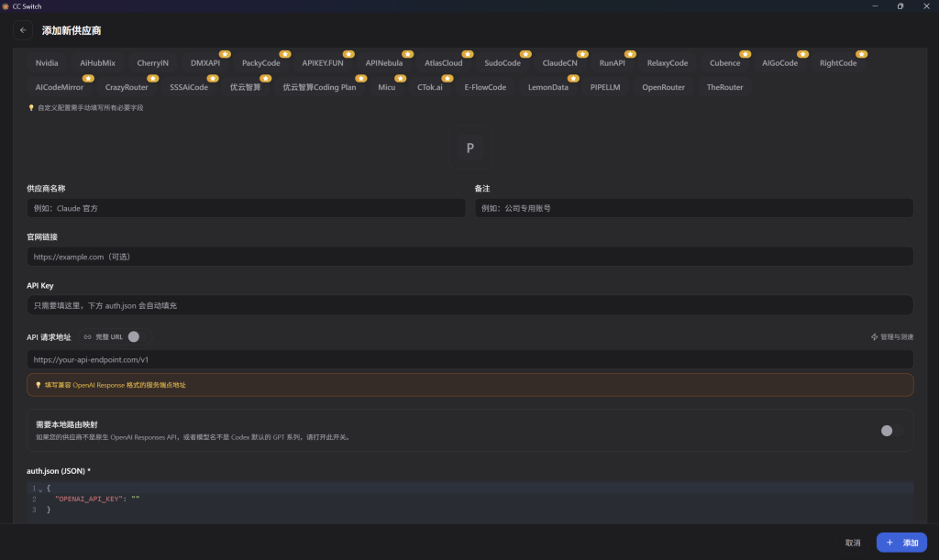939x560 pixels.
Task: Choose the OpenRouter preset
Action: click(x=664, y=87)
